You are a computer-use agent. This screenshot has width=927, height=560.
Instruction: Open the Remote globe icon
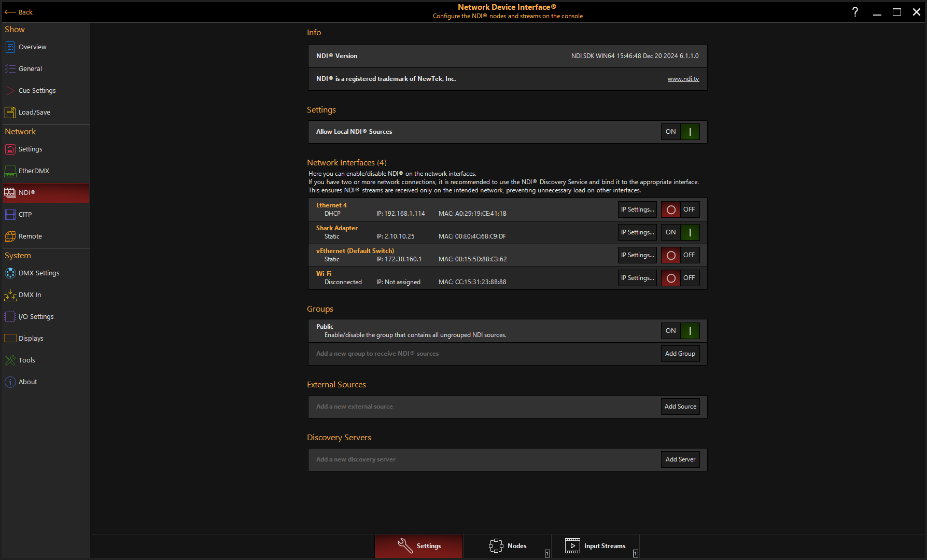pyautogui.click(x=10, y=236)
